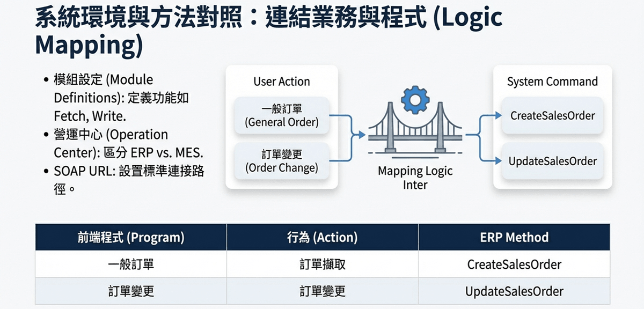The height and width of the screenshot is (309, 644).
Task: Click the ERP Method column header
Action: tap(514, 237)
